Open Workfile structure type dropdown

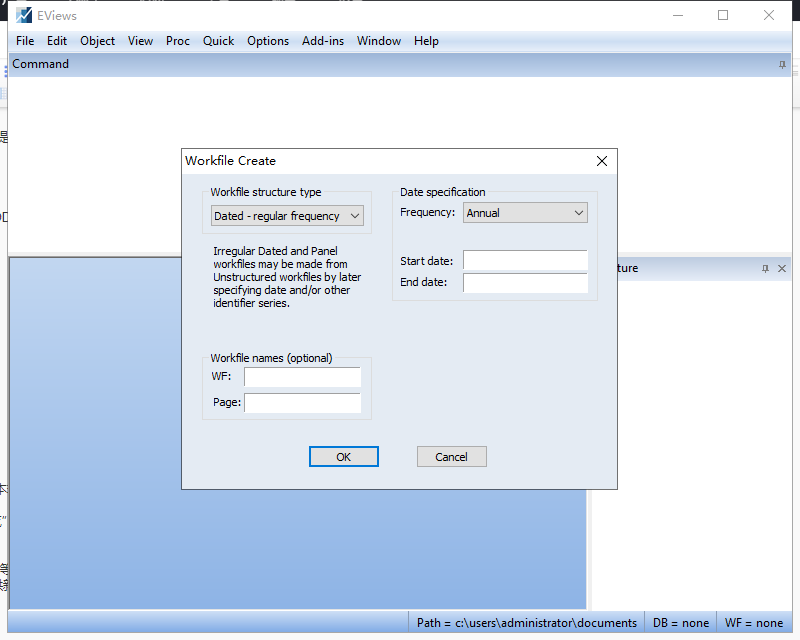click(x=287, y=216)
